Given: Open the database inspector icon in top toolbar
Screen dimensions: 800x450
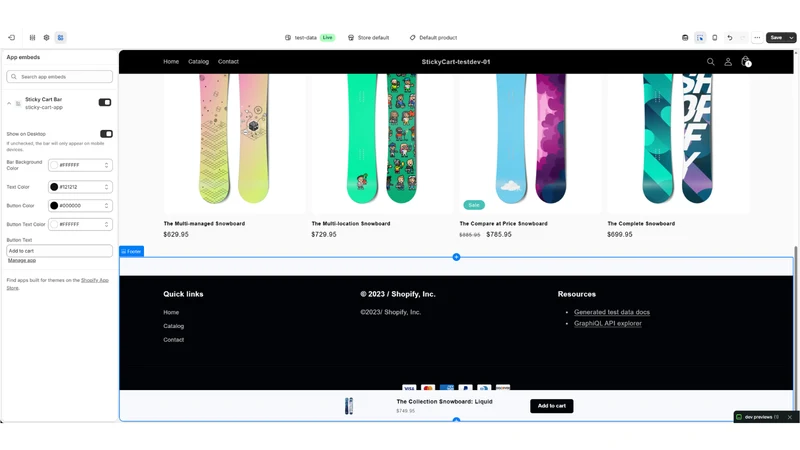Looking at the screenshot, I should click(x=685, y=38).
